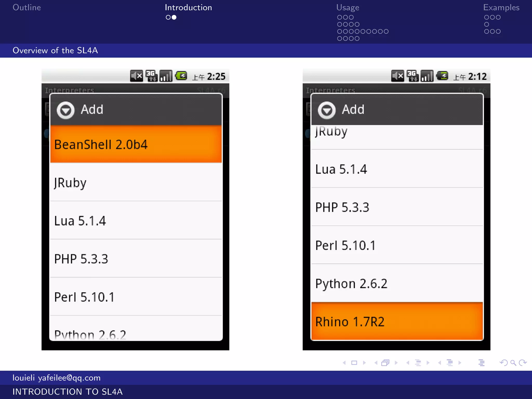Select the first hollow Introduction slide dot
Viewport: 532px width, 399px height.
[168, 17]
